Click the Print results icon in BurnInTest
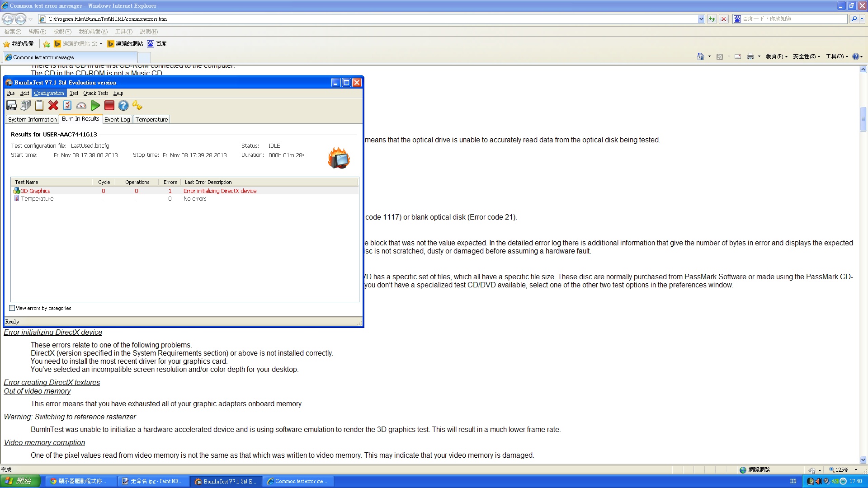Viewport: 868px width, 488px height. pos(26,105)
